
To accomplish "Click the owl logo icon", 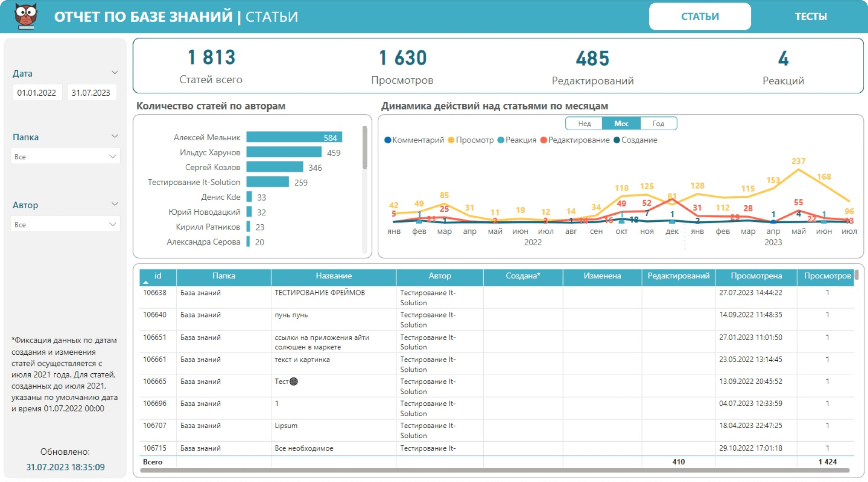I will (26, 16).
